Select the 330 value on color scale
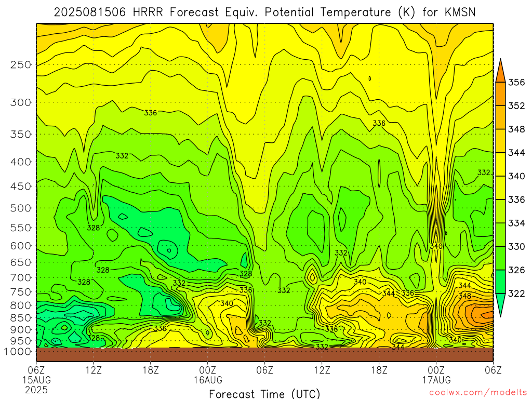The width and height of the screenshot is (532, 399). pos(516,247)
